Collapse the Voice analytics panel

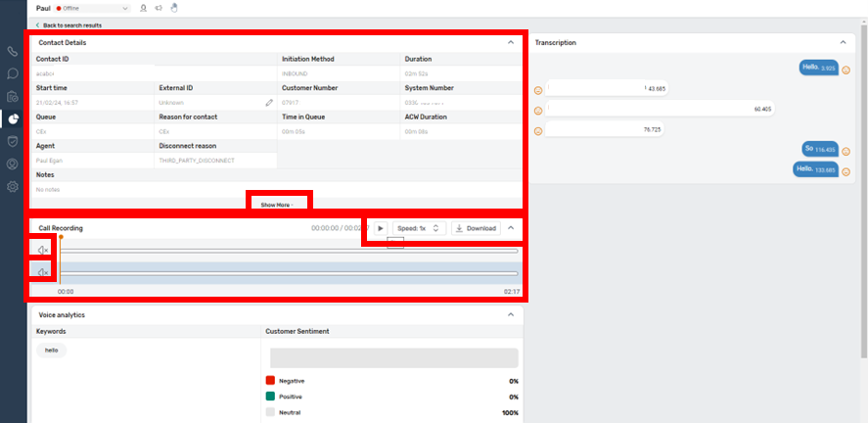(510, 315)
